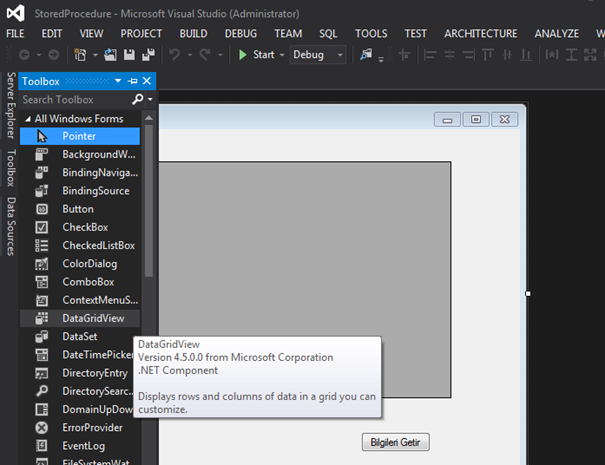Open the New Project dropdown arrow
This screenshot has width=605, height=465.
(x=95, y=55)
